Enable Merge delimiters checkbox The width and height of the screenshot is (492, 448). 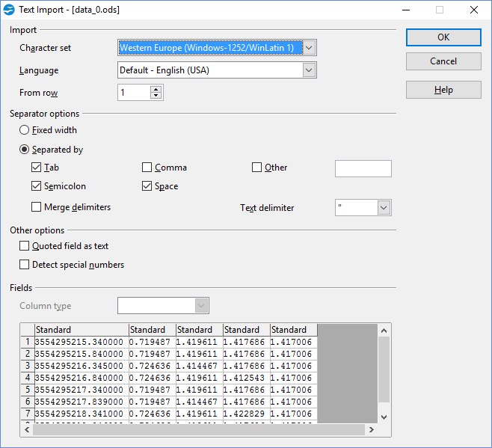37,207
